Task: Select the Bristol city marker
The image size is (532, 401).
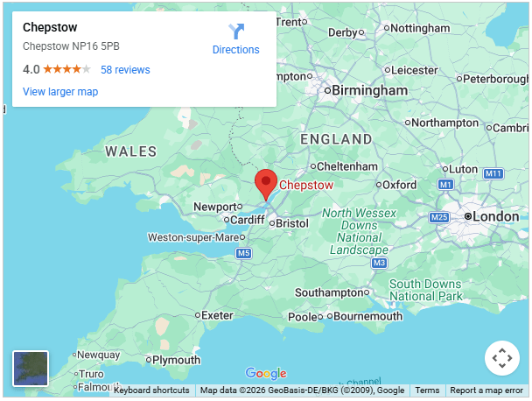Action: (x=272, y=223)
